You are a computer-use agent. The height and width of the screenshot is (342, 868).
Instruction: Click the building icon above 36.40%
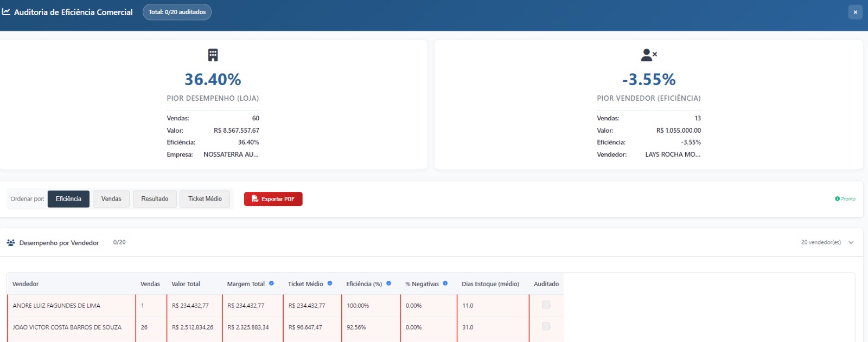pos(213,55)
